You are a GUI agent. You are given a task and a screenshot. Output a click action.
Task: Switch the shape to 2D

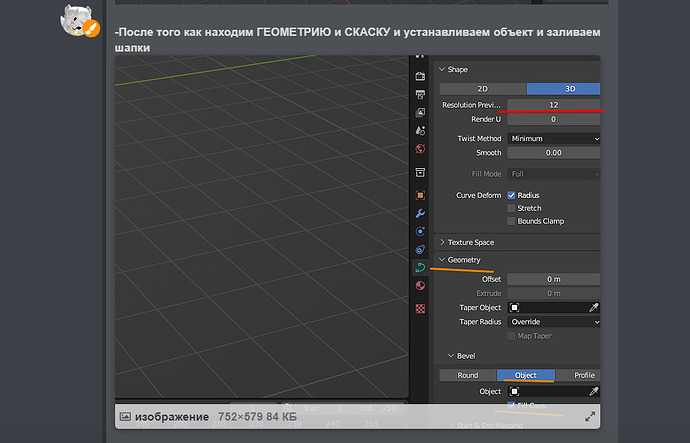[482, 89]
